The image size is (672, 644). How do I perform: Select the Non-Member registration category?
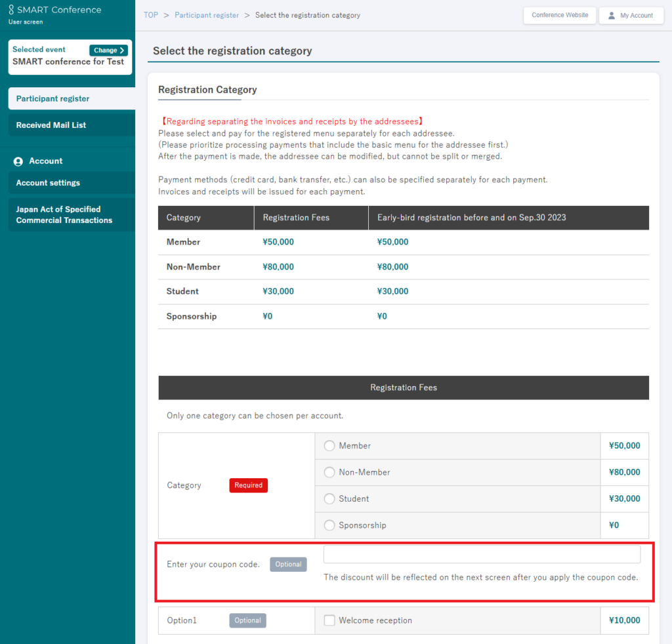click(329, 472)
